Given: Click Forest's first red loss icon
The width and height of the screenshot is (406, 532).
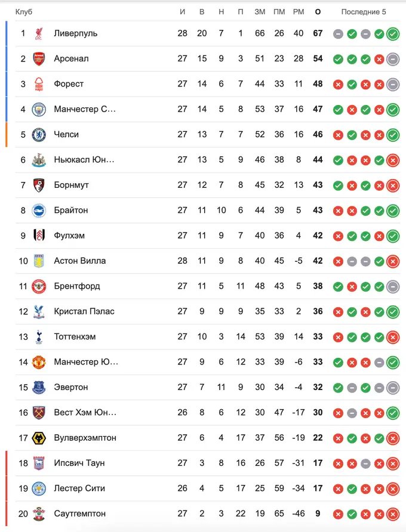Looking at the screenshot, I should 338,85.
